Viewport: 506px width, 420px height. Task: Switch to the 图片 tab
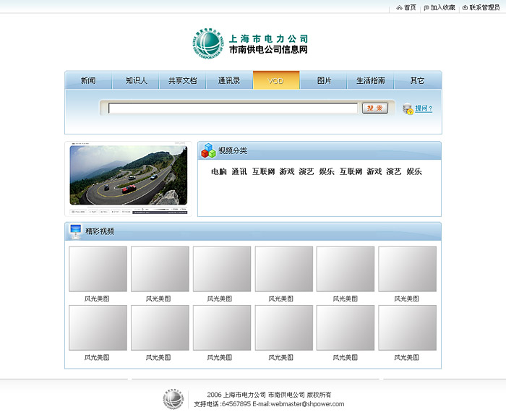tap(324, 80)
